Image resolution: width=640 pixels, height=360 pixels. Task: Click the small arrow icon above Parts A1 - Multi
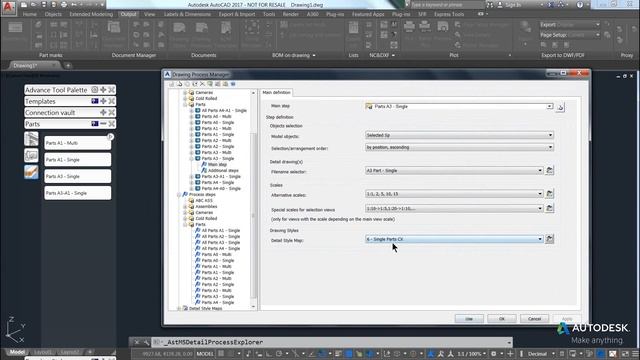point(110,137)
